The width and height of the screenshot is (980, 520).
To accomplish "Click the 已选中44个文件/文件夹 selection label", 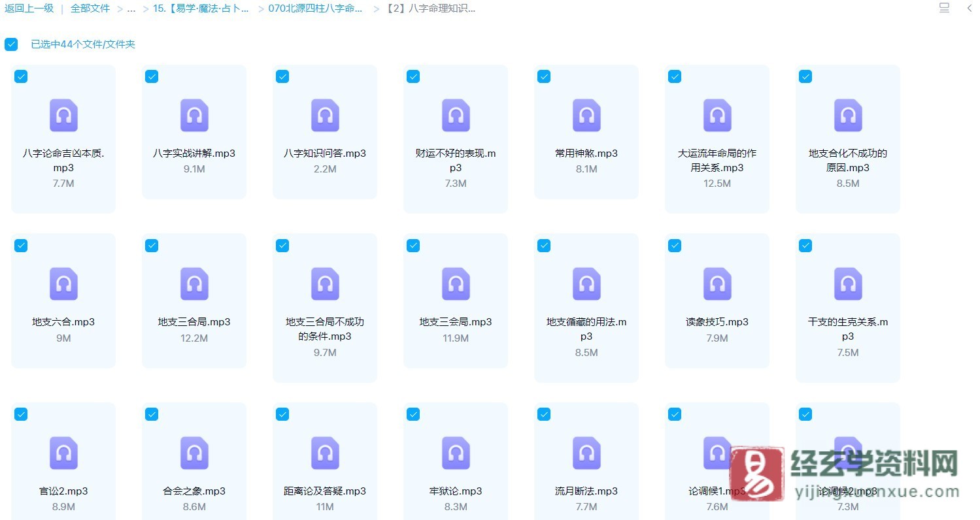I will tap(83, 44).
